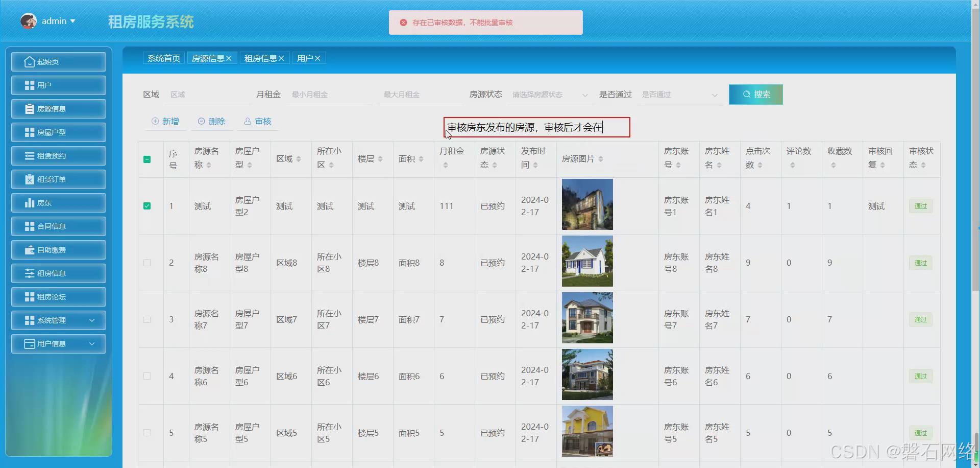Open the 是否通过 dropdown
This screenshot has width=980, height=468.
[x=680, y=95]
